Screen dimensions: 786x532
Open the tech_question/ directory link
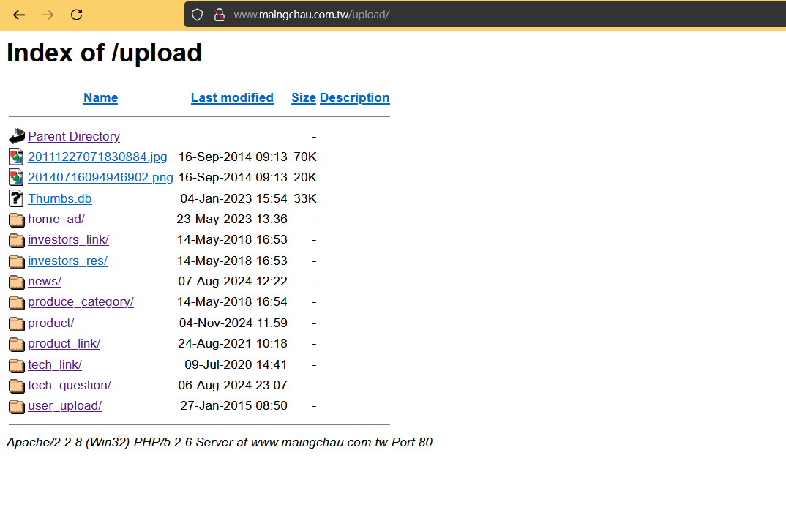70,385
